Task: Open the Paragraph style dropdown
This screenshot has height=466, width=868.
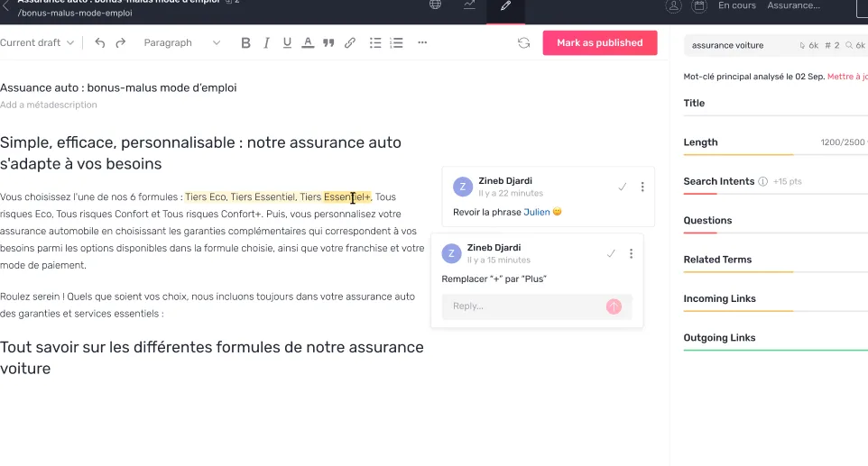Action: pos(182,42)
